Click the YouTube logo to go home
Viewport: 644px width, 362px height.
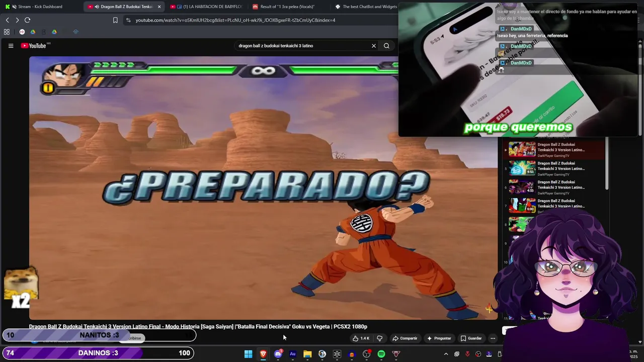click(x=34, y=46)
